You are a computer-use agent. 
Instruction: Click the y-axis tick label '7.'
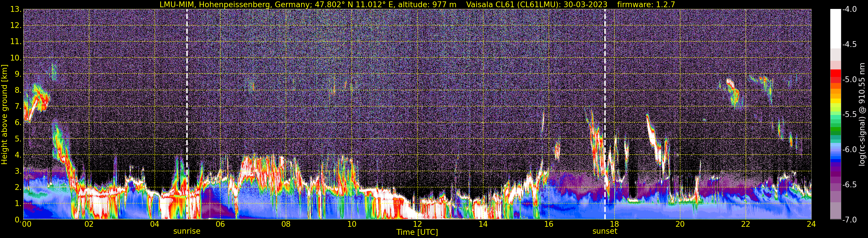[x=18, y=107]
